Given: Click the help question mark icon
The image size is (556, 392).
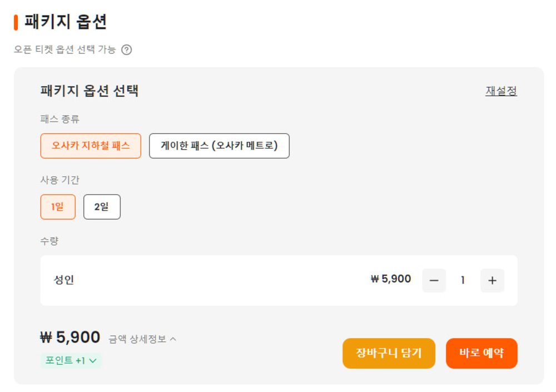Looking at the screenshot, I should point(127,50).
